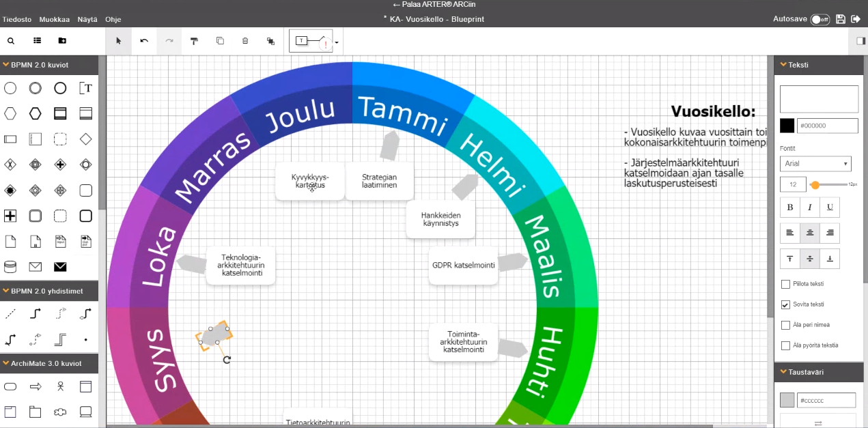This screenshot has width=868, height=428.
Task: Toggle the Autosave switch
Action: coord(820,19)
